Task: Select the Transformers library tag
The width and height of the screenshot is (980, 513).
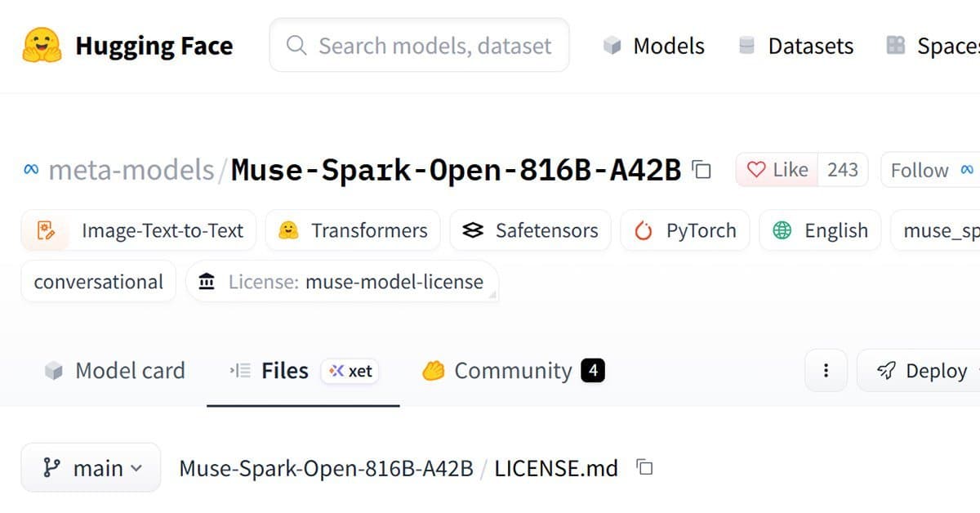Action: [x=353, y=230]
